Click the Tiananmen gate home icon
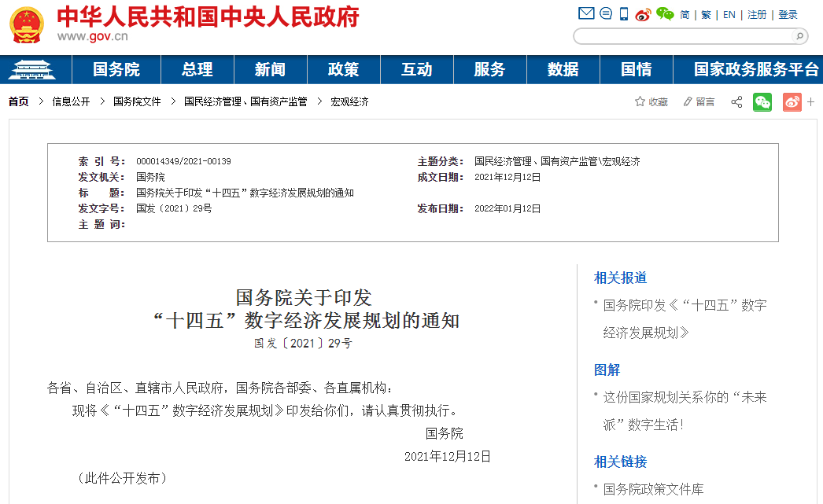Viewport: 823px width, 504px height. coord(32,69)
